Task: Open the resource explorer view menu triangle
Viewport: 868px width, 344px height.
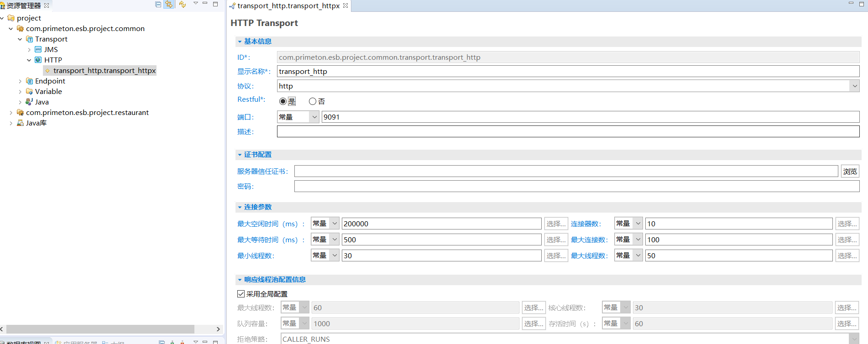Action: coord(196,4)
